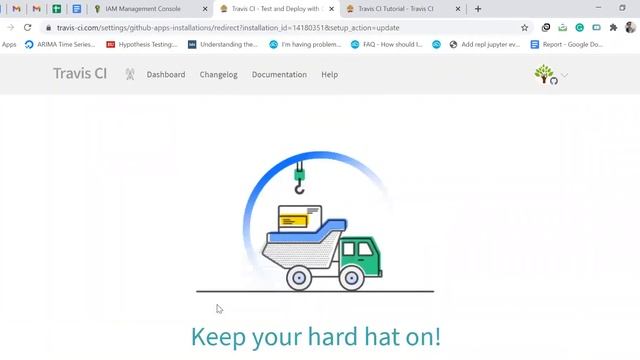Go to Dashboard in Travis nav
Screen dimensions: 640x360
[166, 75]
